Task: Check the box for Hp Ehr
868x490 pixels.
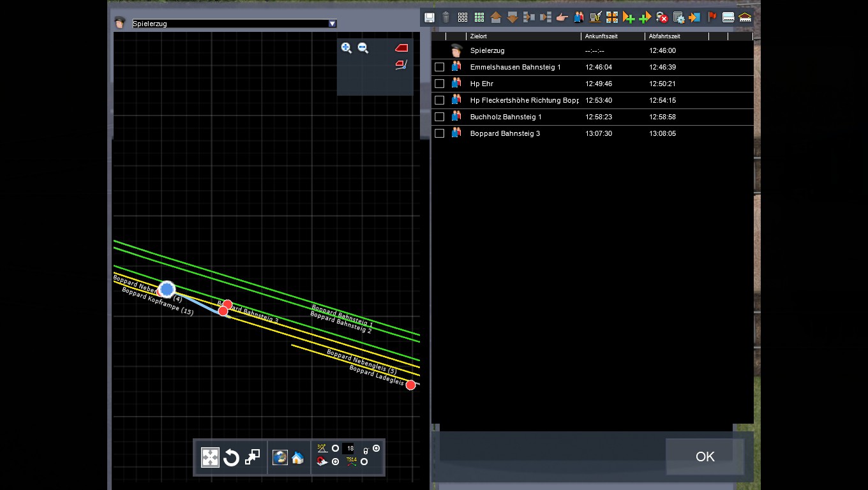Action: click(x=439, y=84)
